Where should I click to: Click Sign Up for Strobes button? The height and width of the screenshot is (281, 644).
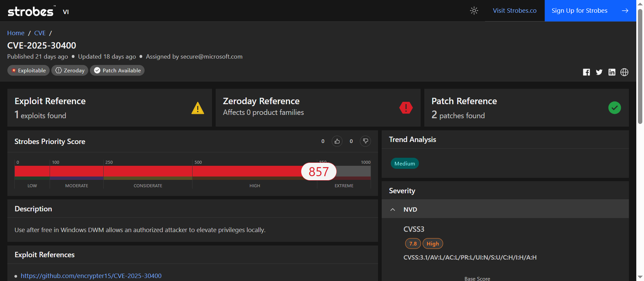[x=590, y=11]
